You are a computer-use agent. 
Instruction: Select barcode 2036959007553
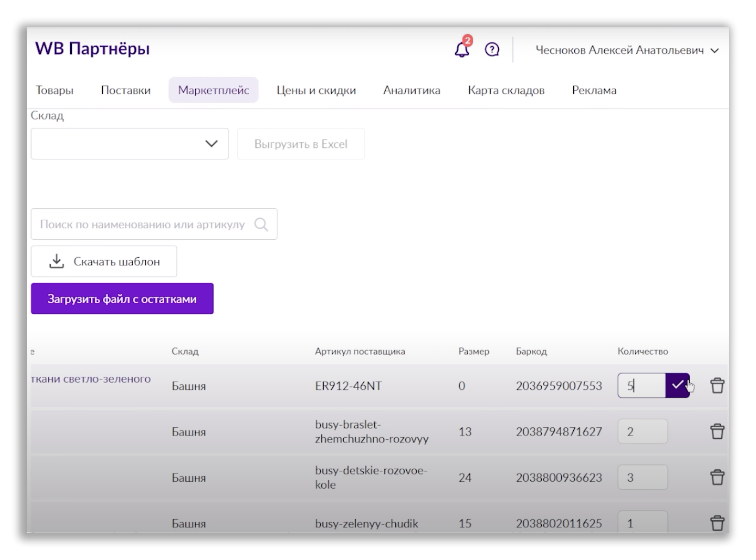559,385
